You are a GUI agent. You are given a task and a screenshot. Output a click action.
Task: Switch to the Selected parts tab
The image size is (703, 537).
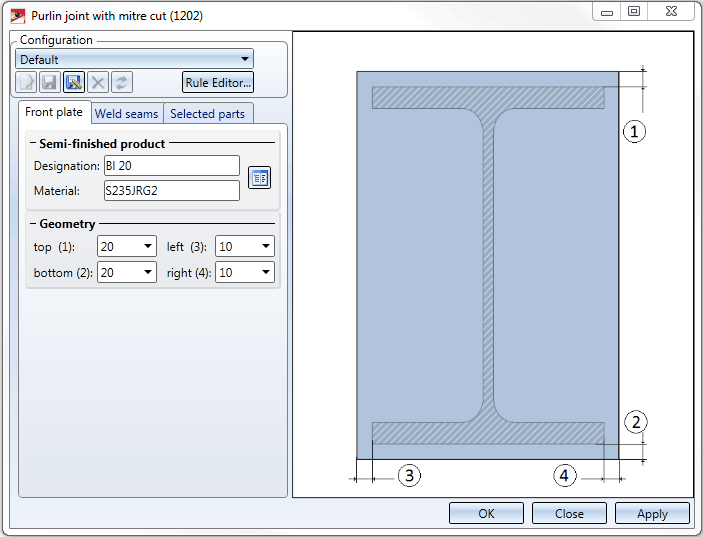207,114
